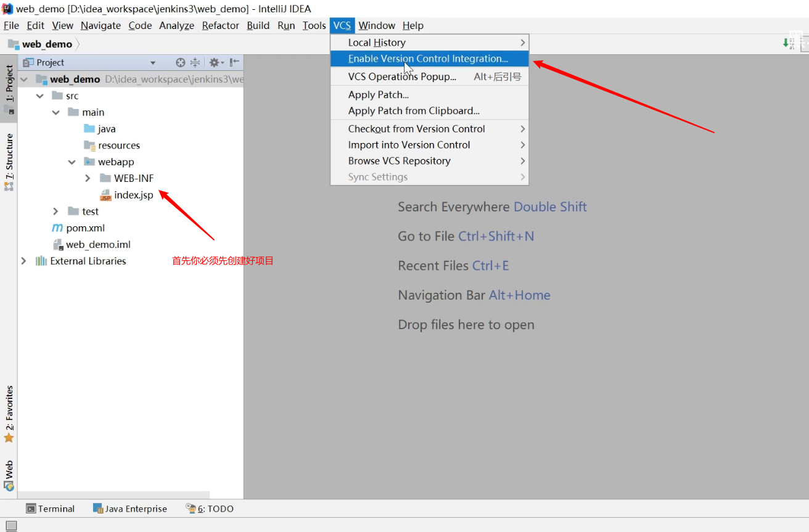This screenshot has height=532, width=809.
Task: Open the 7: Structure side tab
Action: tap(9, 162)
